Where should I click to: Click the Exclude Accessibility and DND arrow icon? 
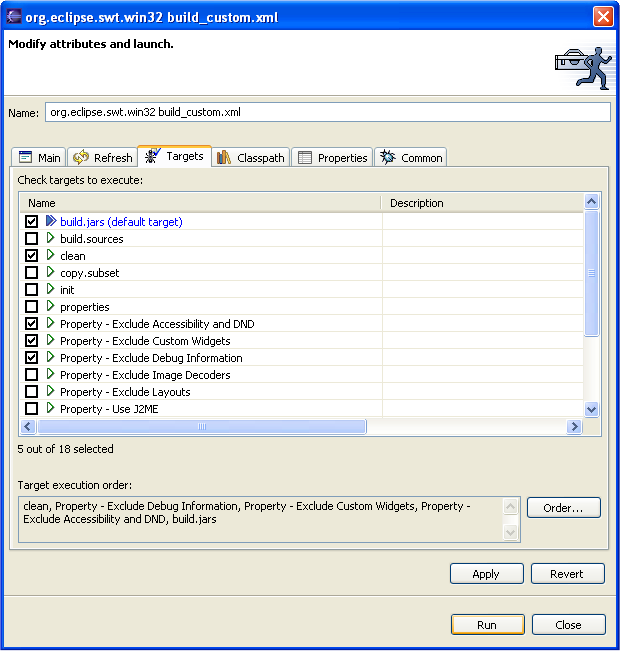(x=50, y=323)
